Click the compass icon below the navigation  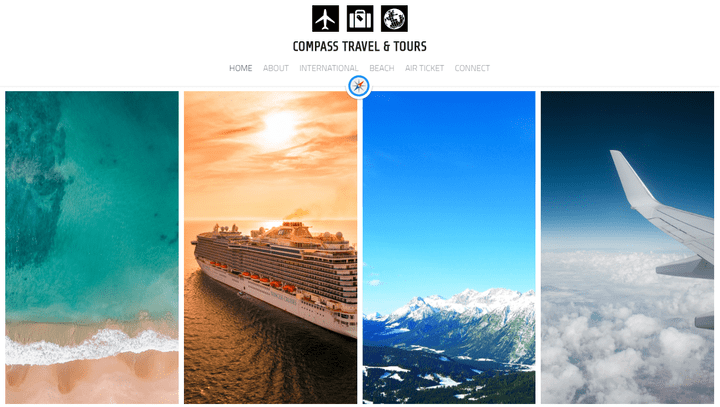[x=359, y=86]
